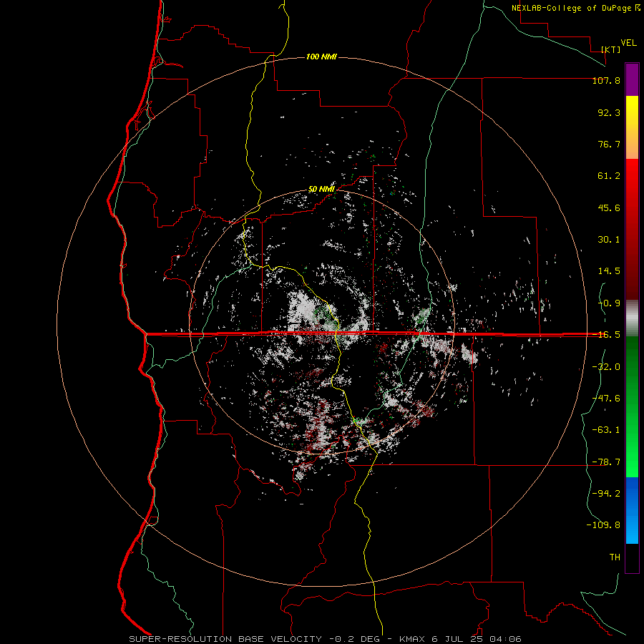Click the -0.9 scale value
Viewport: 644px width, 644px height.
[609, 303]
